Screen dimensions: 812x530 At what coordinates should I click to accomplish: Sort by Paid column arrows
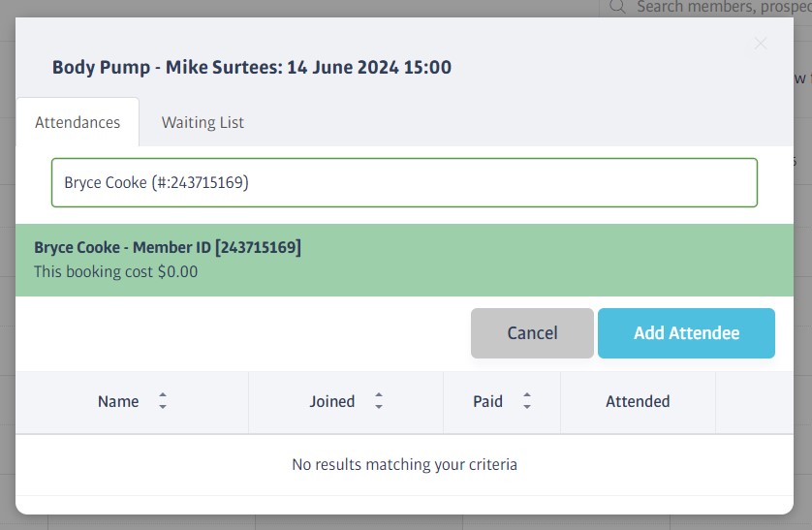tap(527, 401)
